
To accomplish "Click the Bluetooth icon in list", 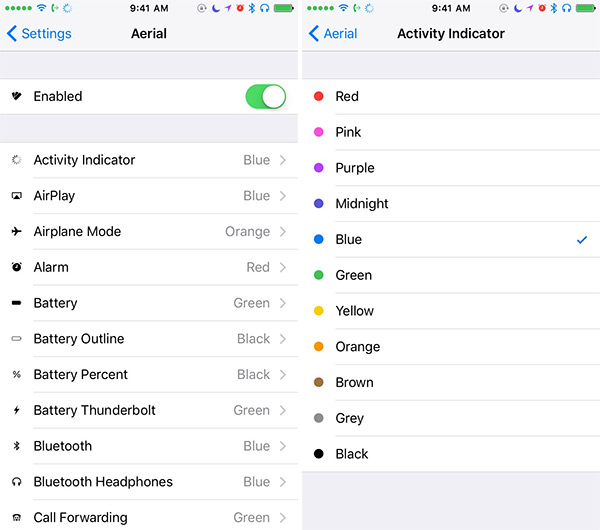I will pos(16,446).
